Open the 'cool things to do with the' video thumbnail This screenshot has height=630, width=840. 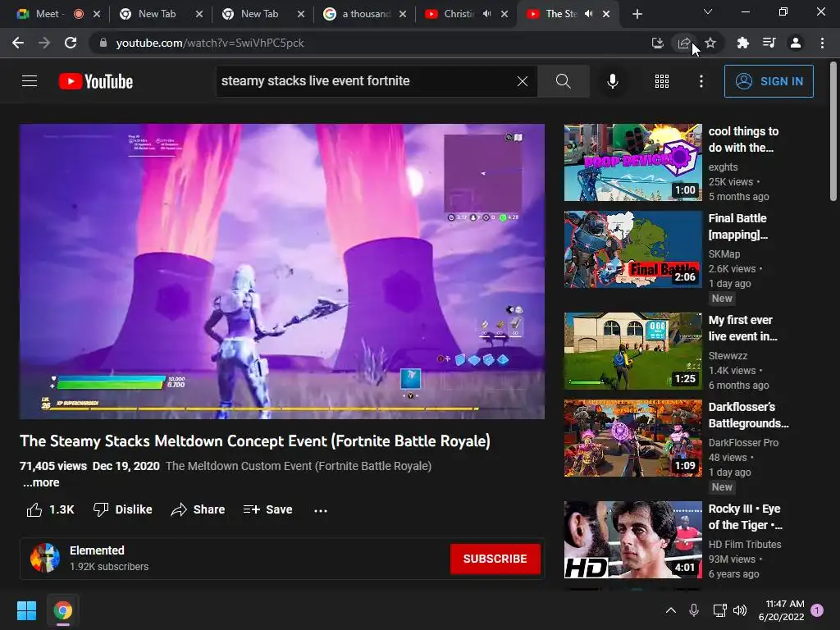click(x=632, y=162)
